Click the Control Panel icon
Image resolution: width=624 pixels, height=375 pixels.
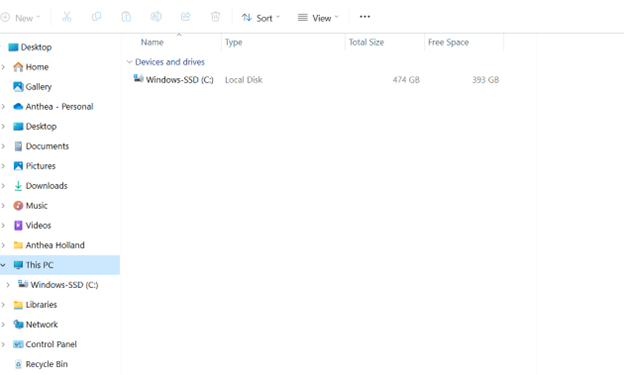click(18, 344)
